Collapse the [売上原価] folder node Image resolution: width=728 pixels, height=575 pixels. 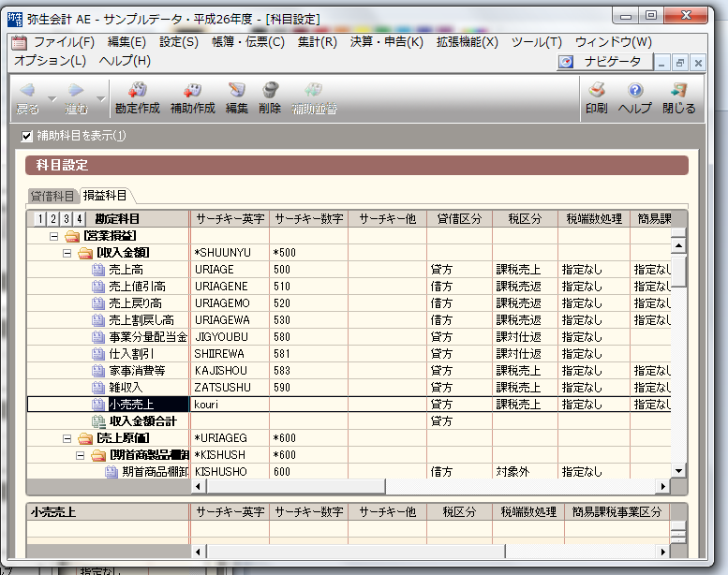[67, 438]
